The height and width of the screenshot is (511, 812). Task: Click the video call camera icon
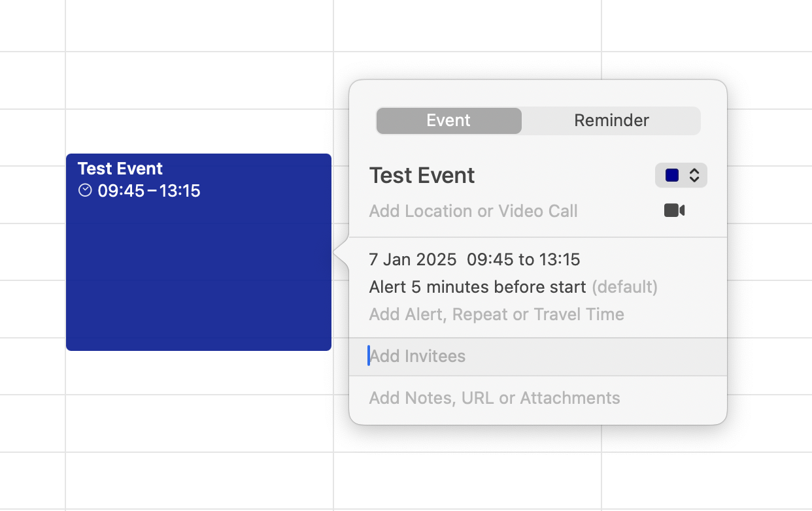coord(674,210)
